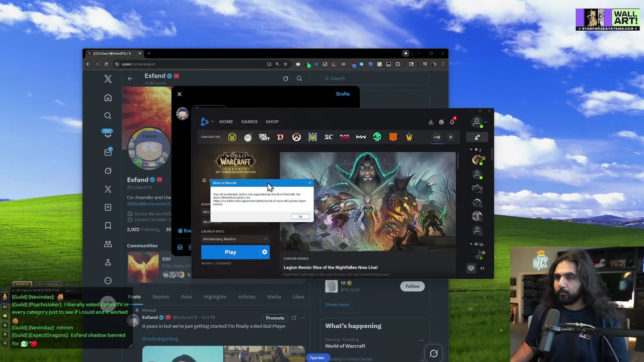The width and height of the screenshot is (644, 362).
Task: Open the HOME tab in Battle.net
Action: pos(226,122)
